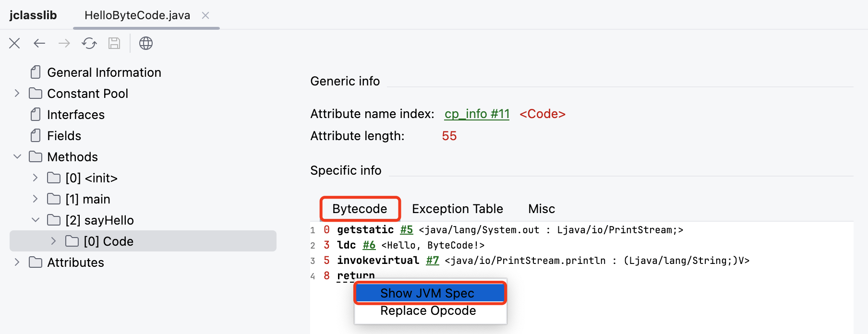Click the close X toolbar icon
Image resolution: width=868 pixels, height=334 pixels.
point(14,43)
